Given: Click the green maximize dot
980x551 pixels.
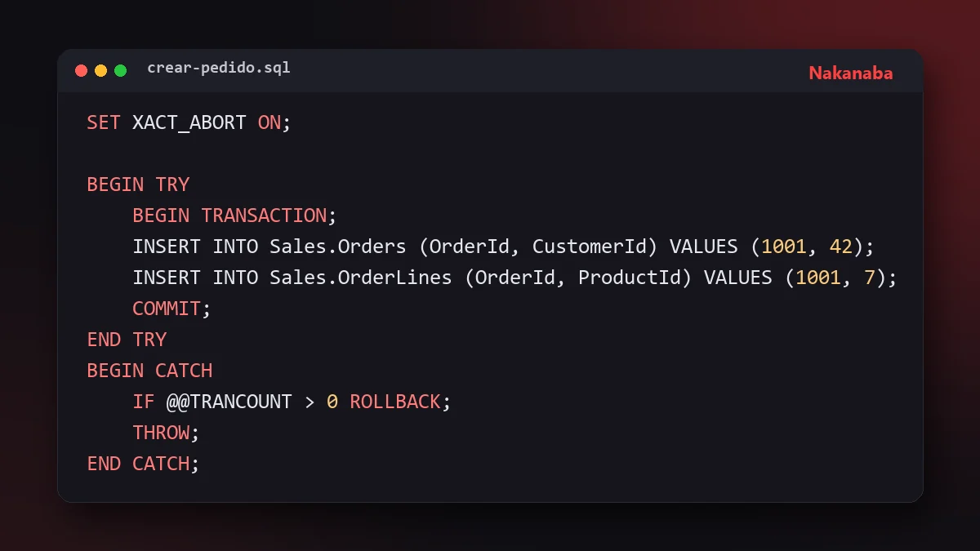Looking at the screenshot, I should 120,70.
